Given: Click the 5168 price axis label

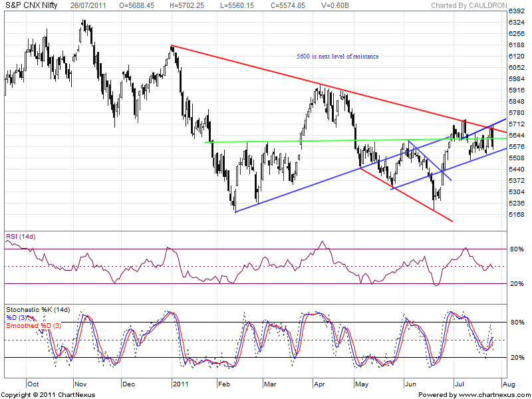Looking at the screenshot, I should point(516,214).
